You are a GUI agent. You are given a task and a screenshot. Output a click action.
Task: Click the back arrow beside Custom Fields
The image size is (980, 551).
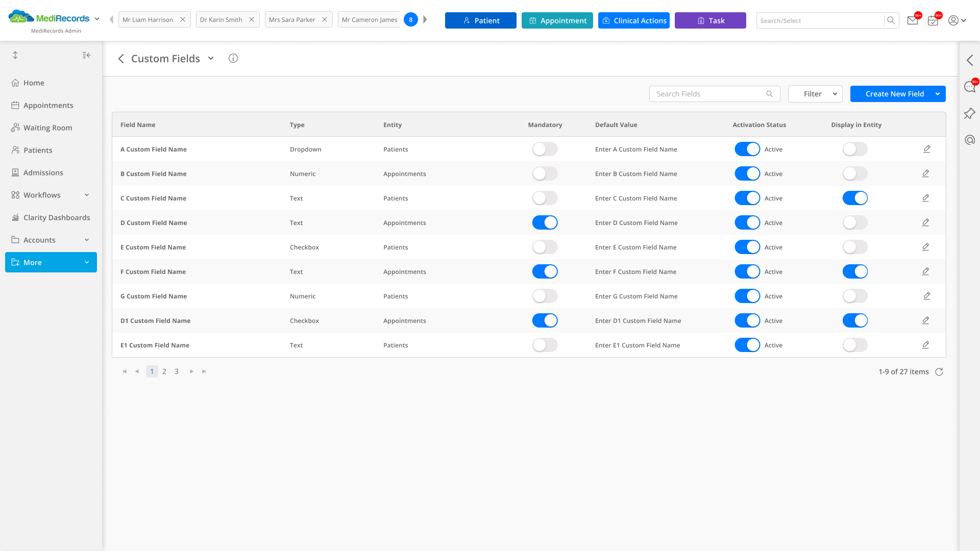(121, 59)
